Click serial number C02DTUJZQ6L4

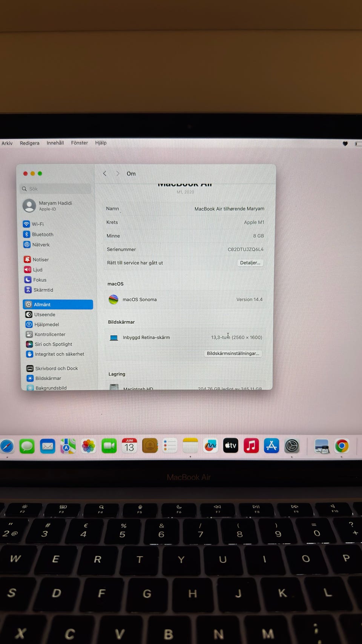pyautogui.click(x=245, y=249)
